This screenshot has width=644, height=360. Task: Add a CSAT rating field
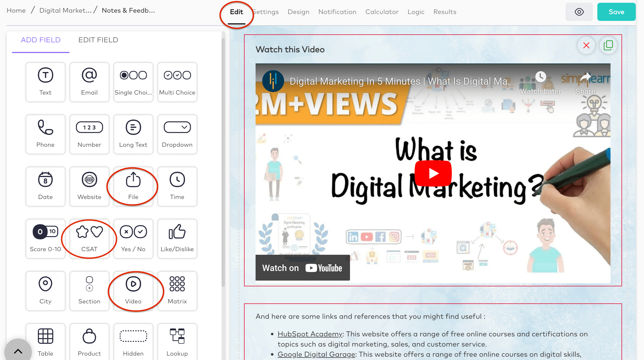(89, 239)
